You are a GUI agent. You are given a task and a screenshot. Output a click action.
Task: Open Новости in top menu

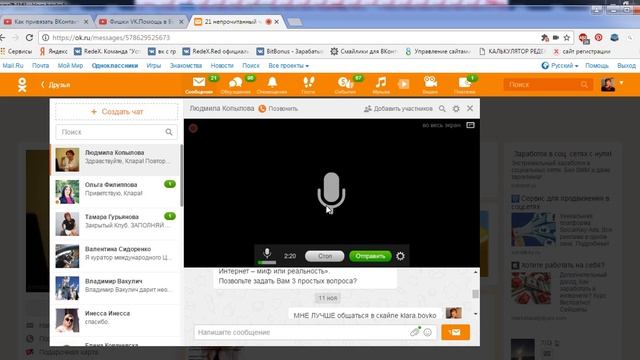(222, 65)
